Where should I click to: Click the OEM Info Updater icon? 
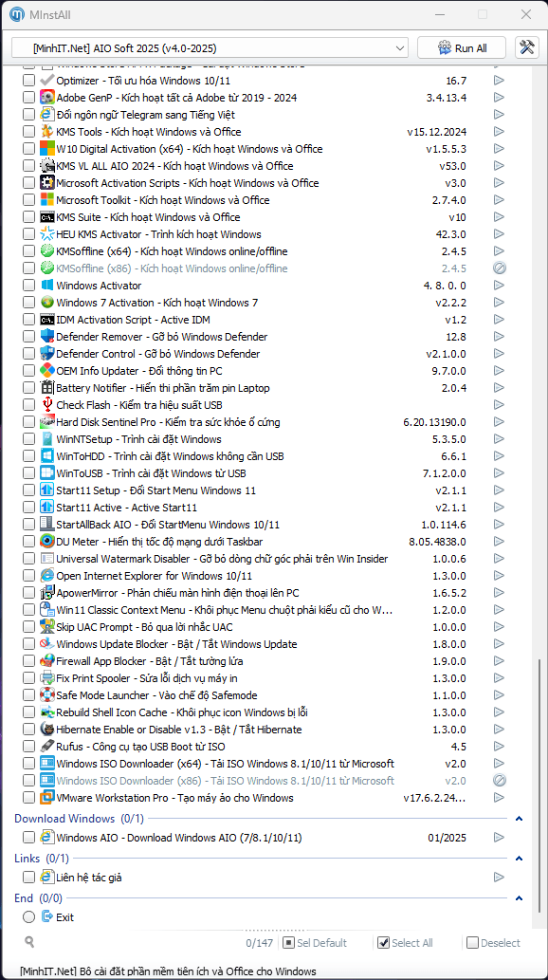[x=46, y=371]
